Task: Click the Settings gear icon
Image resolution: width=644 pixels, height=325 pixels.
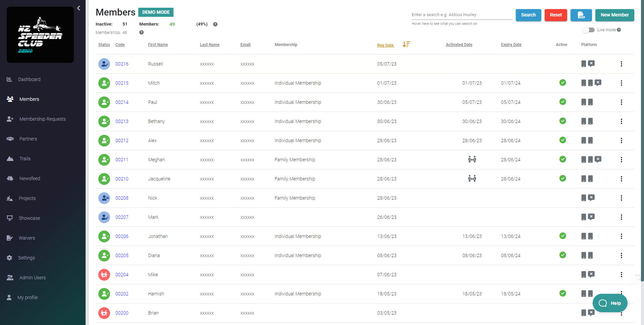Action: pos(9,258)
